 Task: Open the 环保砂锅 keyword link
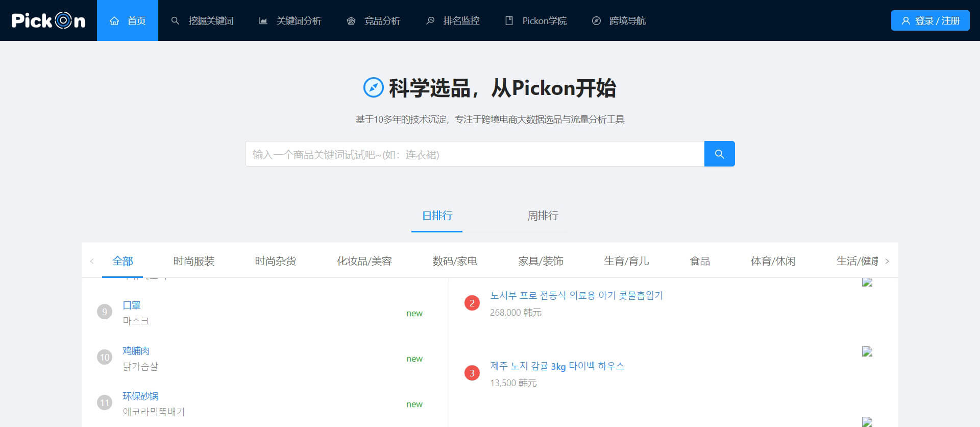click(x=141, y=396)
